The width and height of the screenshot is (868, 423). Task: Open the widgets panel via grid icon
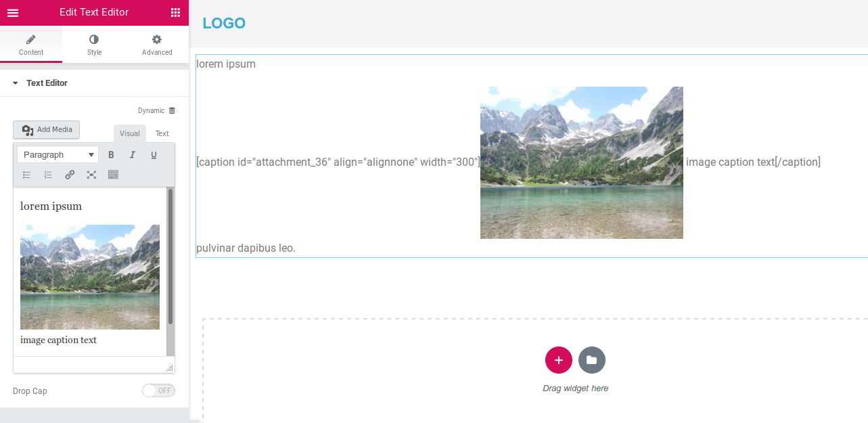click(x=176, y=12)
